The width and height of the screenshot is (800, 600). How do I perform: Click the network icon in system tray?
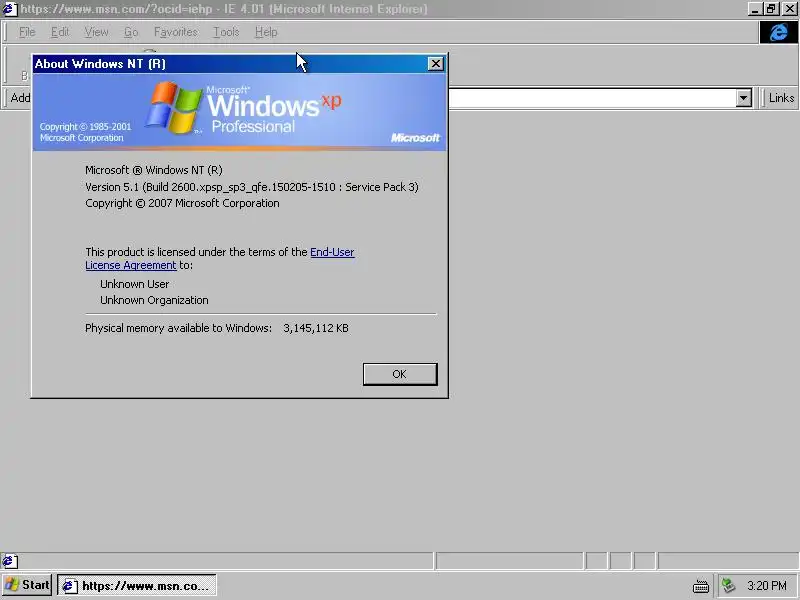[x=729, y=586]
